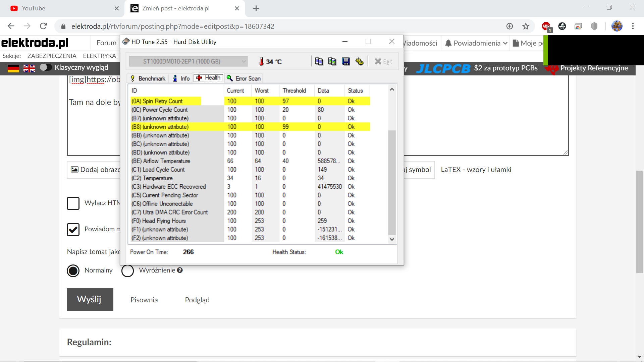Sort by the Current column header
The width and height of the screenshot is (644, 362).
click(238, 90)
